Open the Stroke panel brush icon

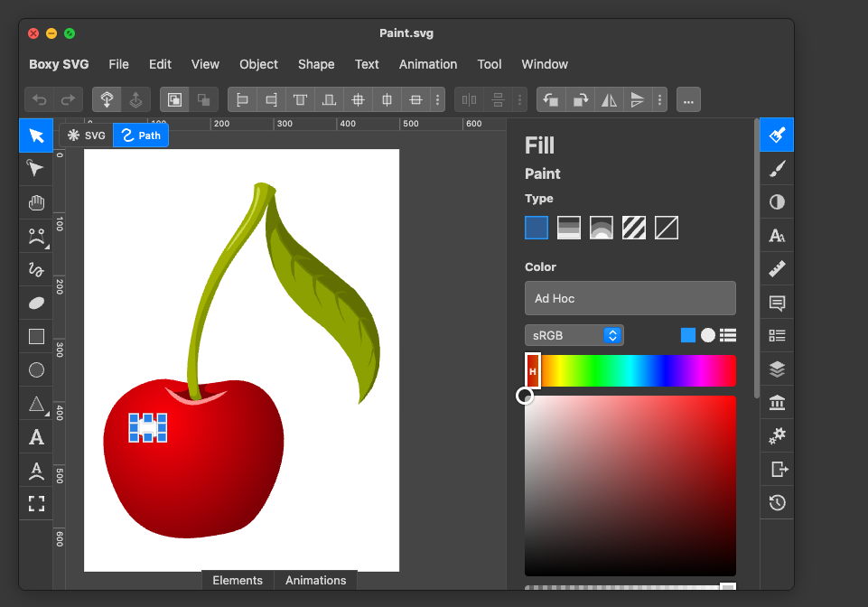(776, 169)
